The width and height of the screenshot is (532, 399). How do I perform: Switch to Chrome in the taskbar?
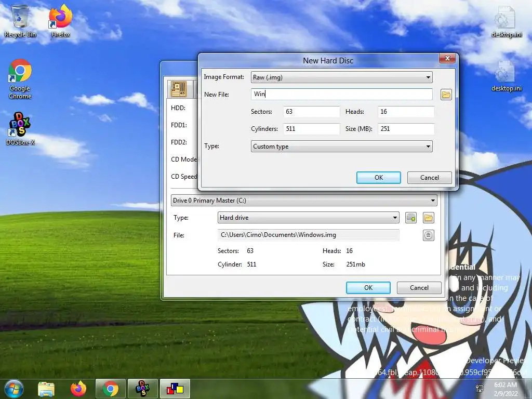pos(111,389)
